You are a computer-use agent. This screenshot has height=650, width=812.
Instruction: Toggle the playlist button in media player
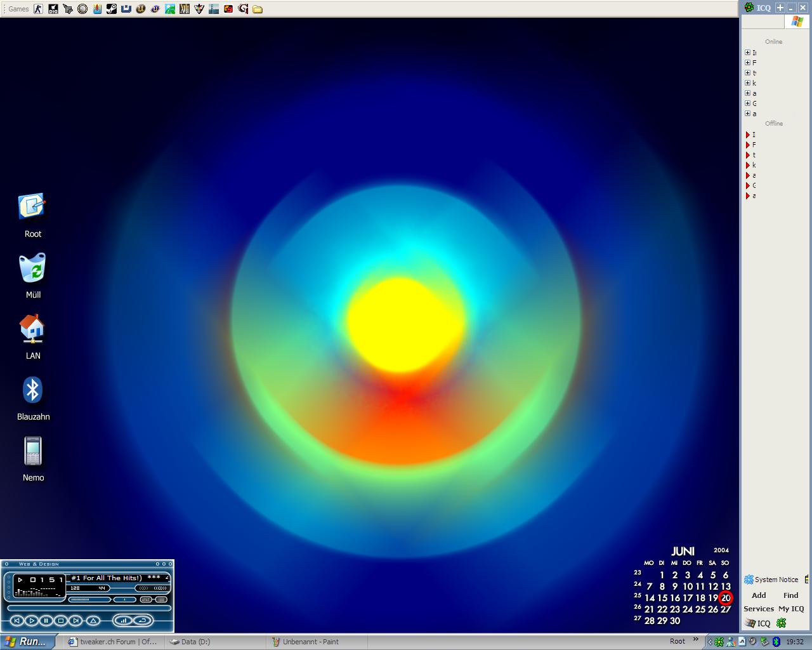(x=161, y=599)
